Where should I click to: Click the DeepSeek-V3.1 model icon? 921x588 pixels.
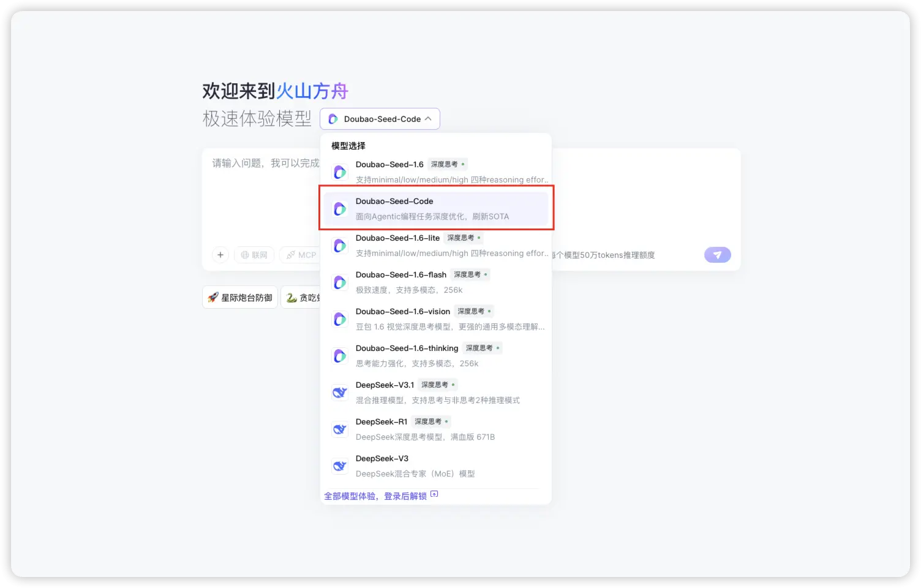(340, 393)
